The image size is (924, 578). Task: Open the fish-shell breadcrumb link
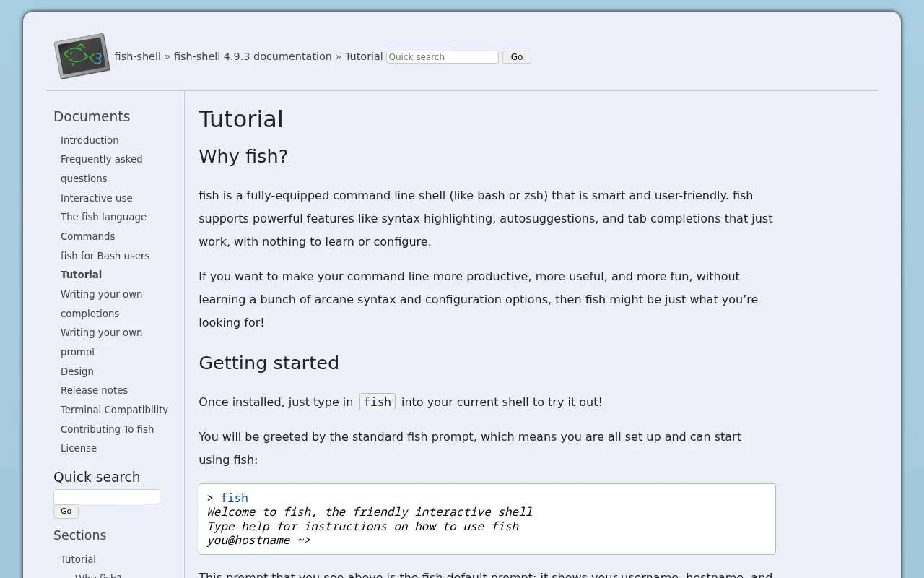click(137, 56)
